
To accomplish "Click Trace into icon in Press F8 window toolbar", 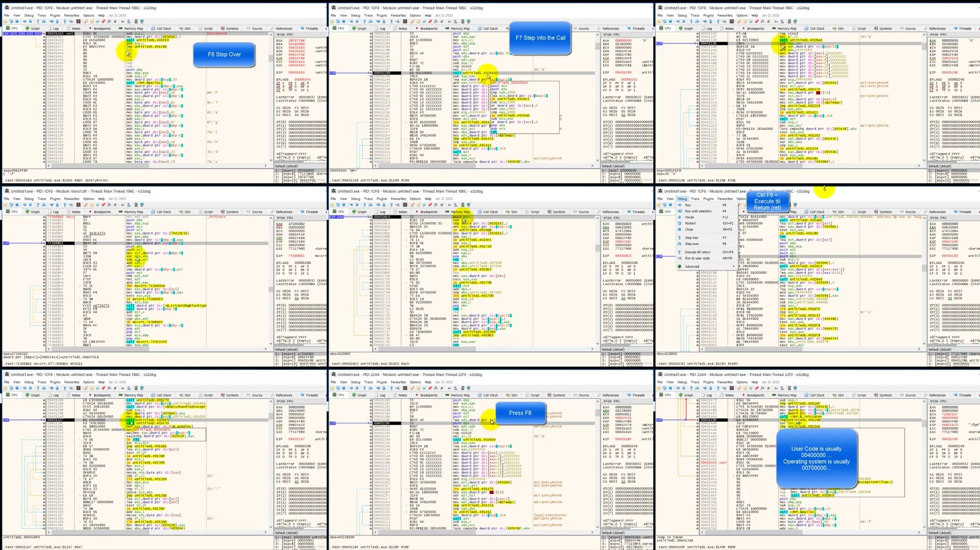I will click(x=378, y=388).
